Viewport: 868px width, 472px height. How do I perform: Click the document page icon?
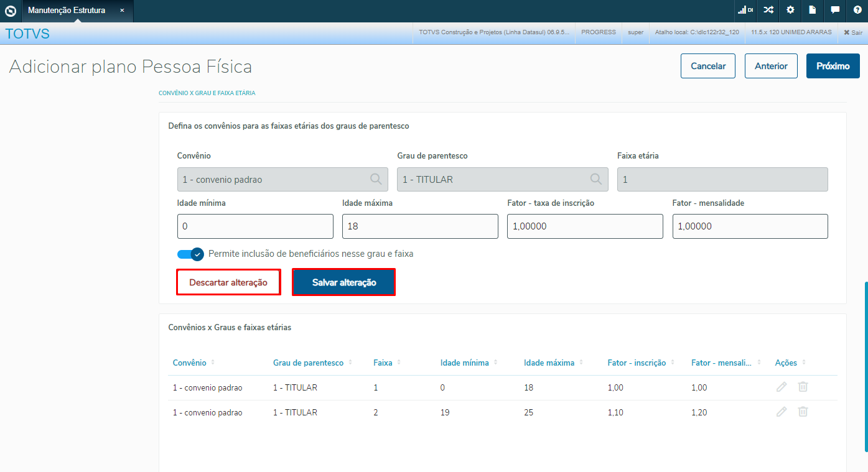813,10
